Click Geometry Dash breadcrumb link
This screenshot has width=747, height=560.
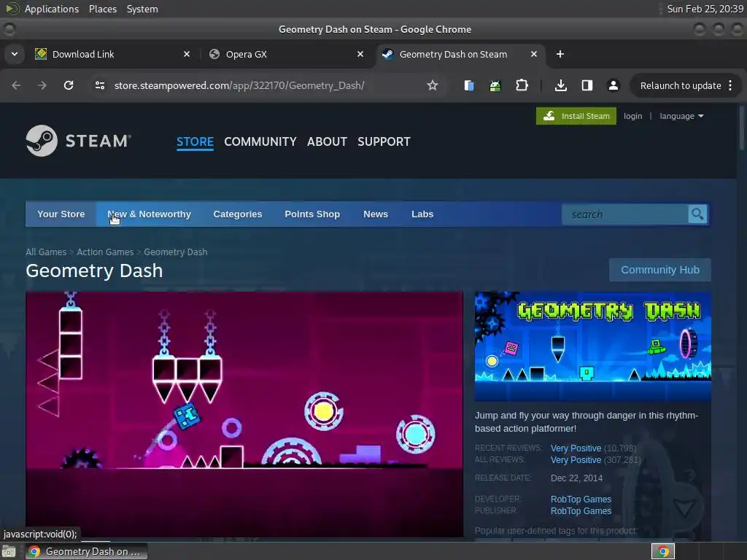coord(175,252)
